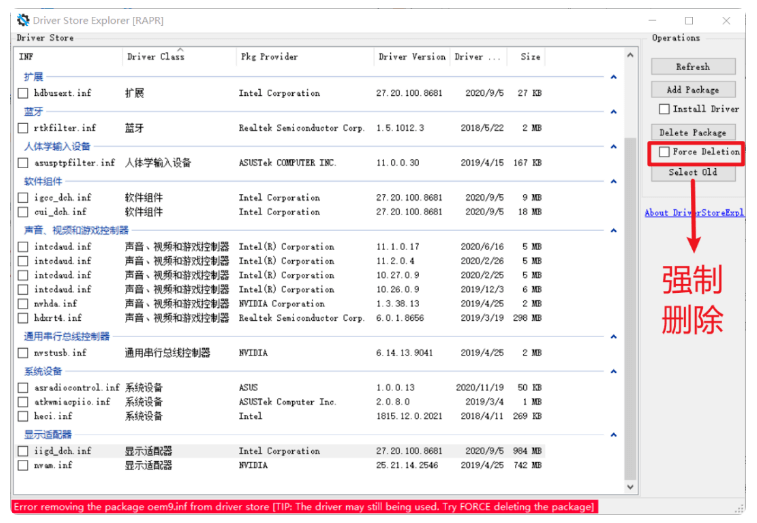Enable the Install Driver checkbox
The width and height of the screenshot is (757, 523).
tap(664, 109)
